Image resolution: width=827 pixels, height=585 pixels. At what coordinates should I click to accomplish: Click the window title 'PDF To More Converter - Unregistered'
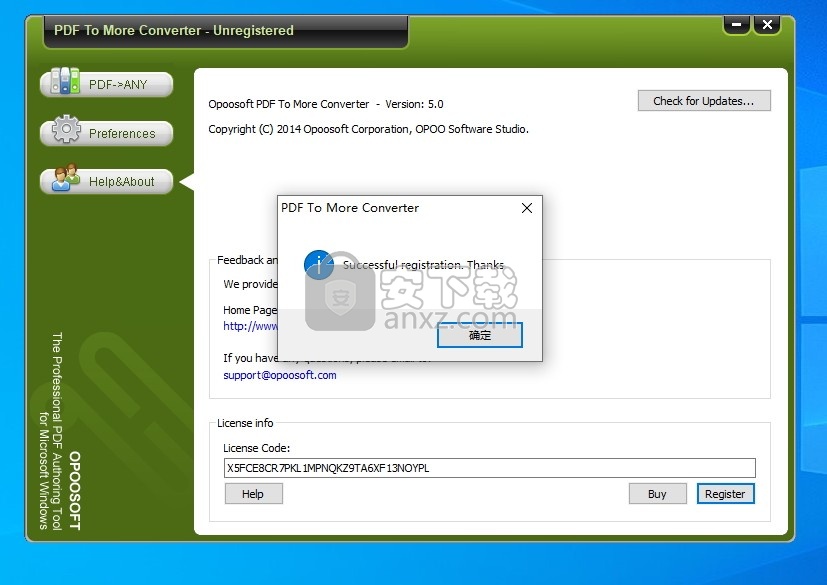(x=174, y=31)
